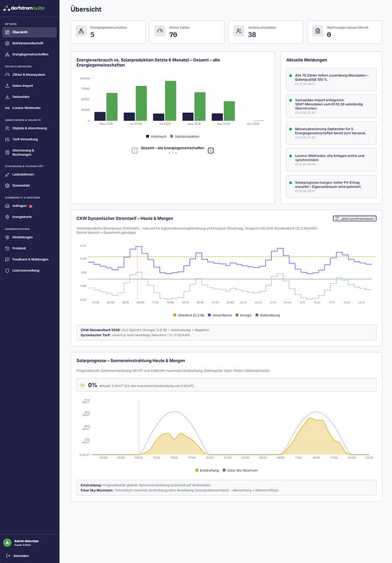Click the Ladestationen icon

[x=7, y=174]
